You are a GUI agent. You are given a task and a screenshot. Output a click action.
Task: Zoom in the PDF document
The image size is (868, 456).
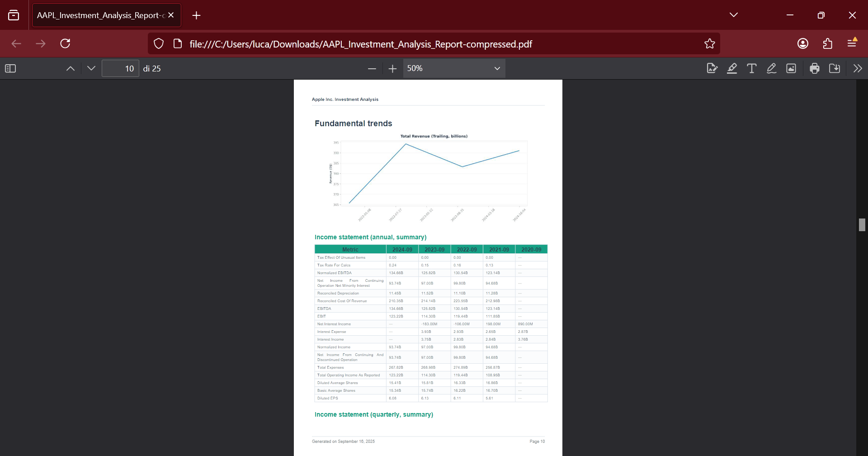tap(392, 68)
